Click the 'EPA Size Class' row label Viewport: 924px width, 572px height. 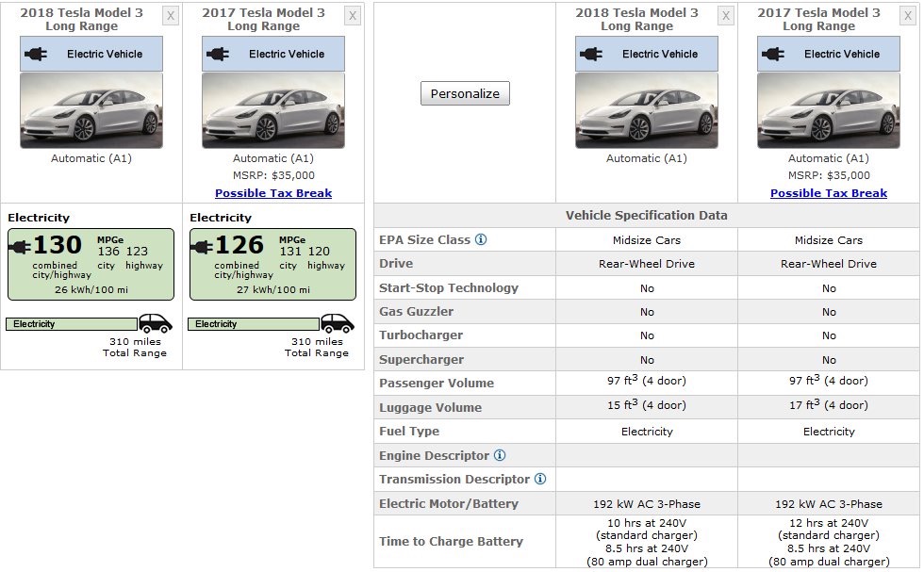[x=424, y=239]
